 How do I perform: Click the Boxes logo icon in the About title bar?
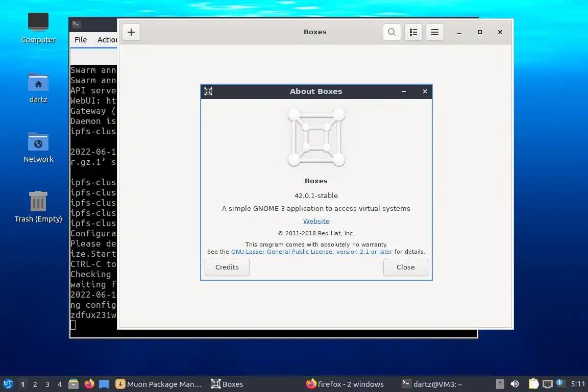tap(208, 91)
